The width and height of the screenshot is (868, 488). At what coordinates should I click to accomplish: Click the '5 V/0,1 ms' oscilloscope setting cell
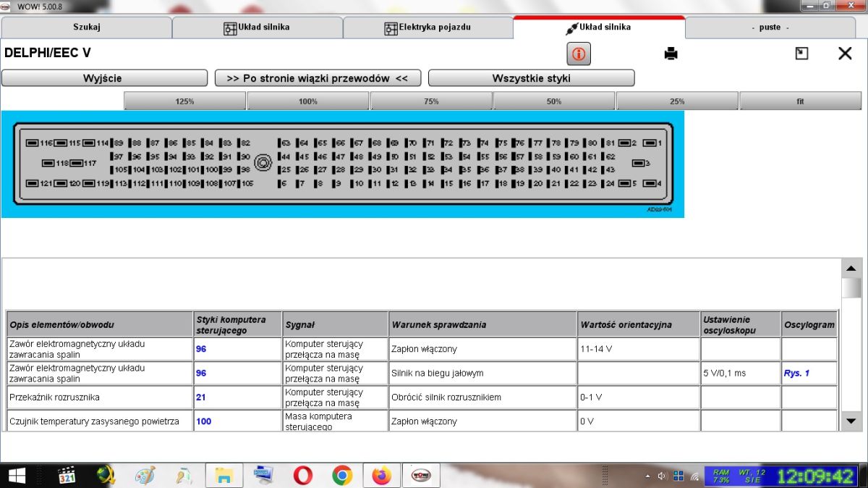(x=741, y=374)
